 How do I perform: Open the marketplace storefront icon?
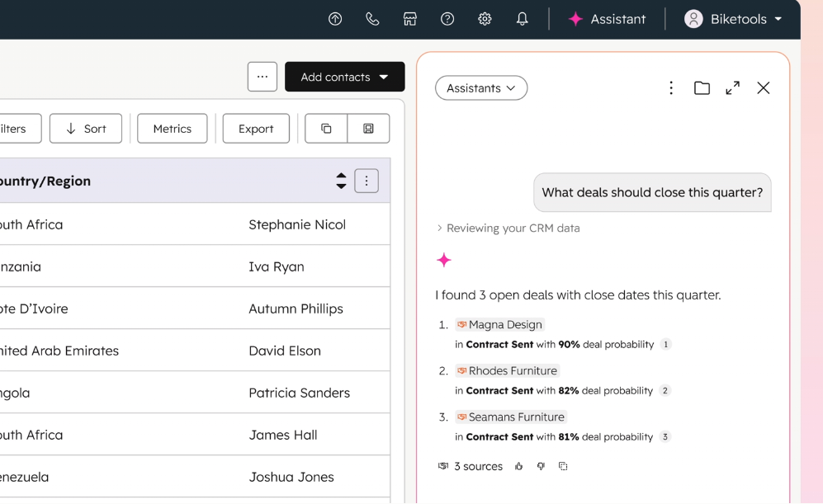coord(410,20)
